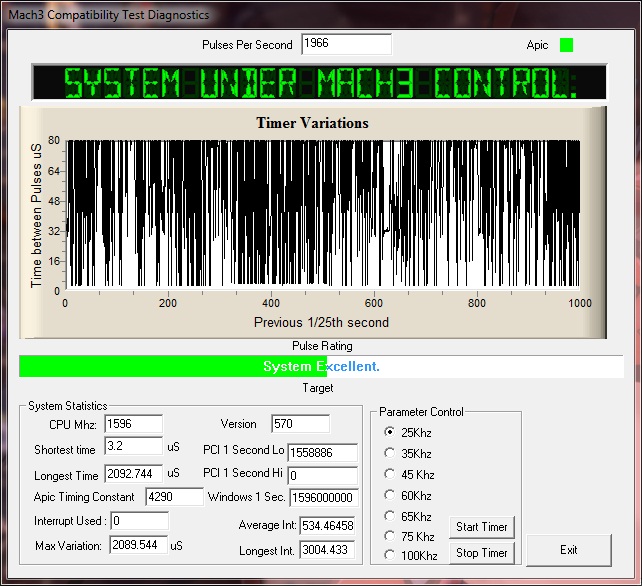642x586 pixels.
Task: Click the SYSTEM UNDER MACH3 CONTROL banner
Action: [319, 82]
